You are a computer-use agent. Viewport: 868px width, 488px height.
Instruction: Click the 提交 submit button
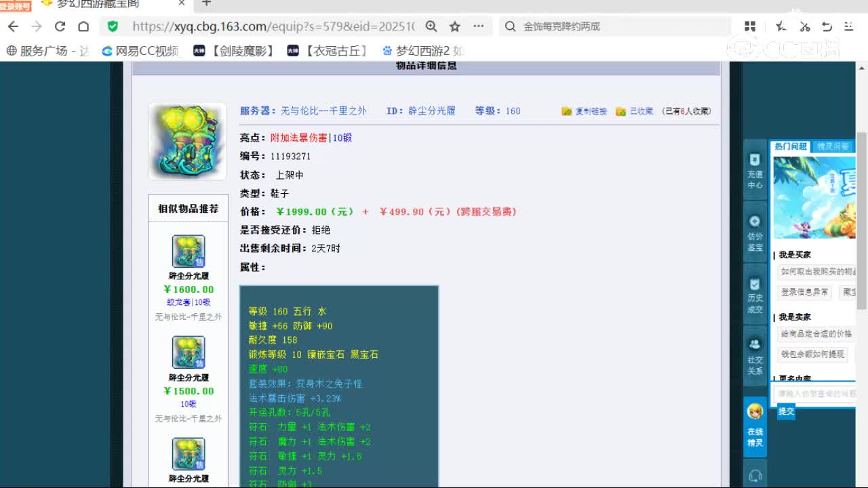(x=786, y=411)
